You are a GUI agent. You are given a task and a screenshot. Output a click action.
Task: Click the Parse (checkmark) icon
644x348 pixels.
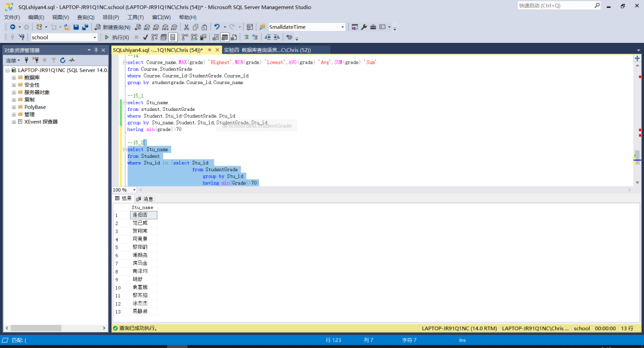(x=145, y=38)
